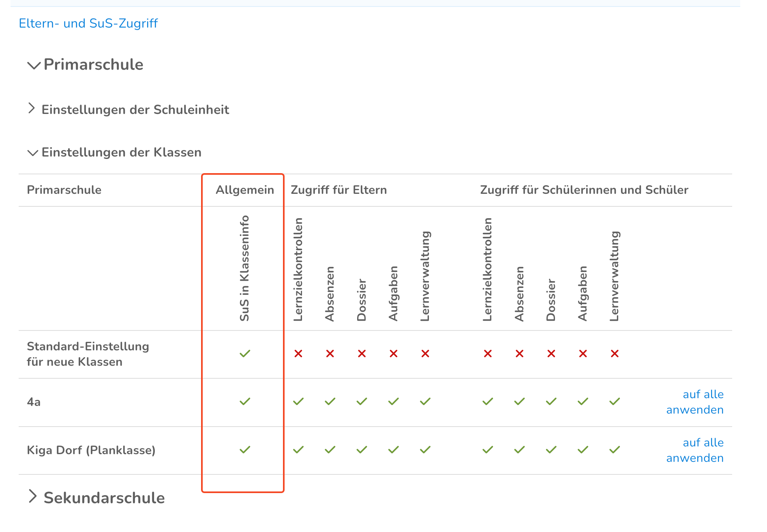Toggle Schüler Dossier check for Kiga Dorf
This screenshot has width=767, height=532.
[551, 450]
